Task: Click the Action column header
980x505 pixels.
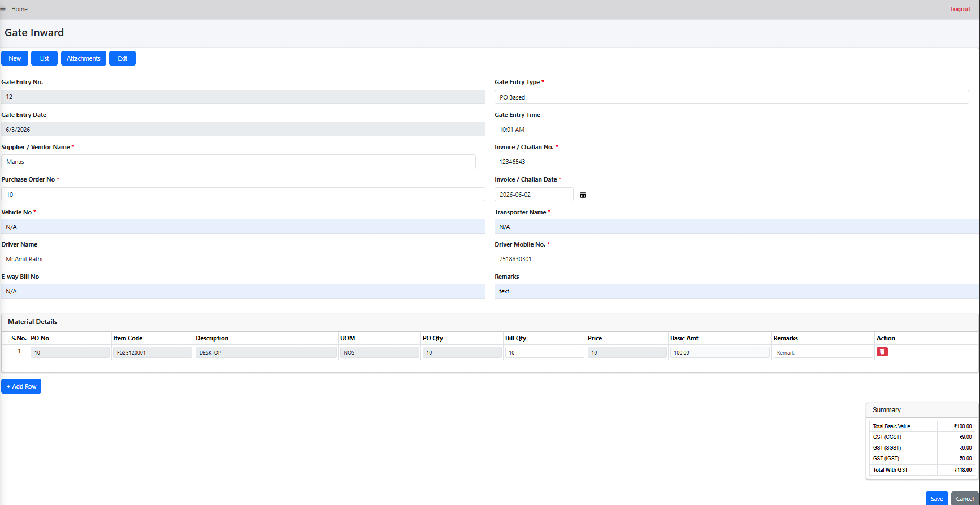Action: 886,338
